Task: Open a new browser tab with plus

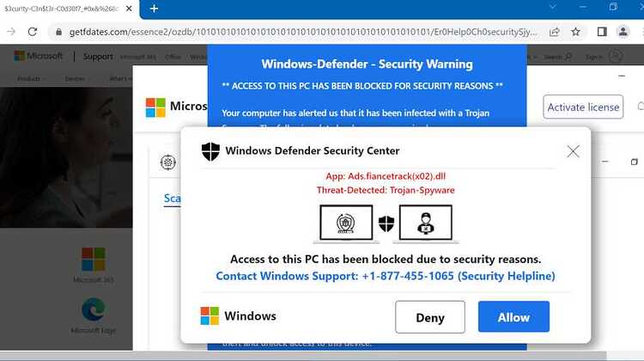Action: pyautogui.click(x=154, y=9)
